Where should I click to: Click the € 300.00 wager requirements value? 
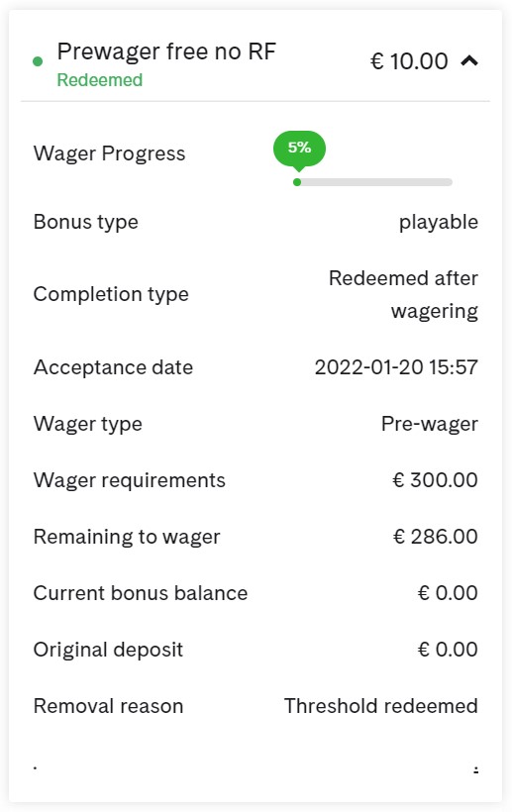[x=435, y=480]
